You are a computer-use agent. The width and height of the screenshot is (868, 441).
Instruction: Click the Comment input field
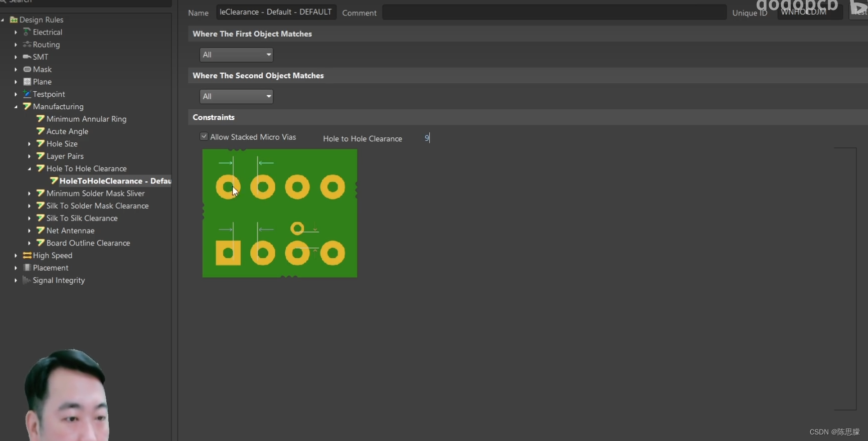pos(554,12)
